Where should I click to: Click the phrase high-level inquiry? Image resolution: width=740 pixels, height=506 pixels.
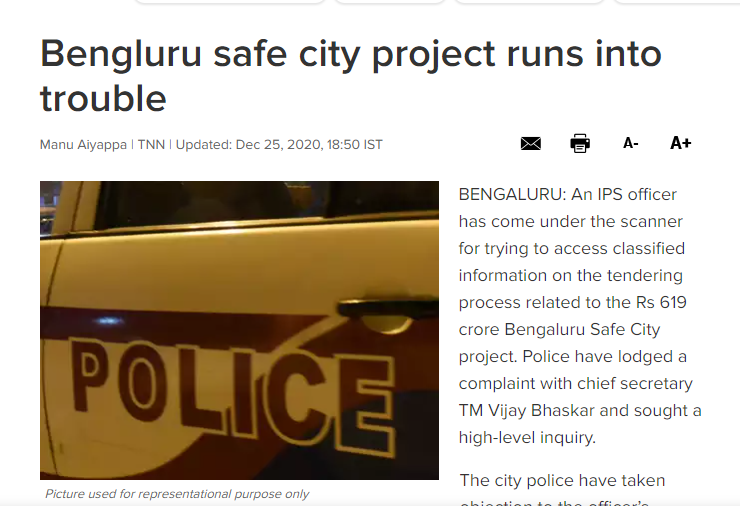tap(527, 438)
